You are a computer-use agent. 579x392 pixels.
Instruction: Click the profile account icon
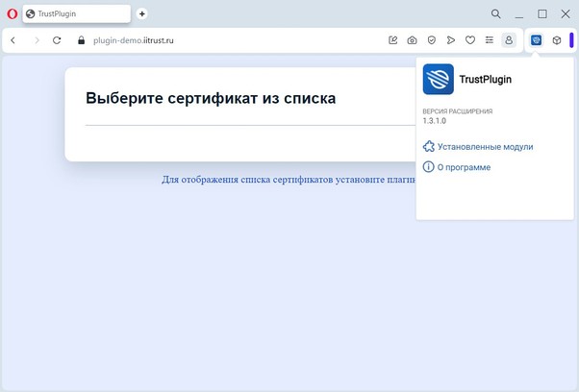tap(509, 40)
